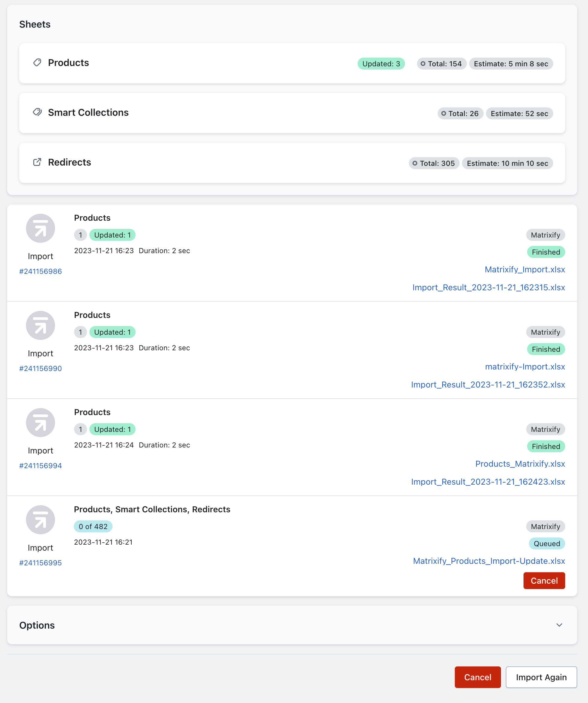This screenshot has width=588, height=703.
Task: Click the Import arrow icon for job #241156990
Action: [40, 325]
